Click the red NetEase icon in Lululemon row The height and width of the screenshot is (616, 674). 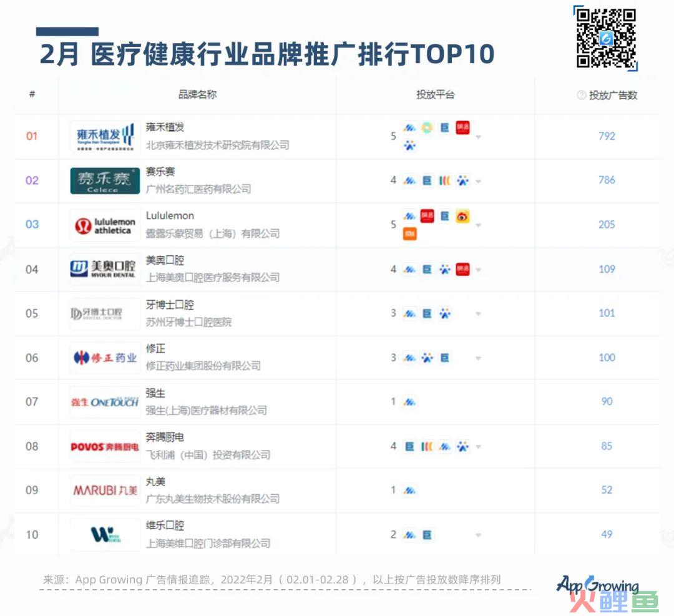click(x=427, y=216)
